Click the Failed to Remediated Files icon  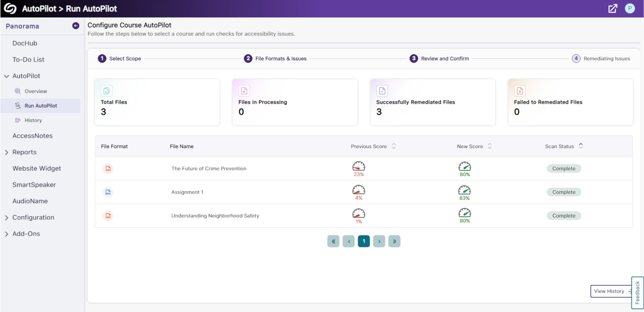click(520, 91)
